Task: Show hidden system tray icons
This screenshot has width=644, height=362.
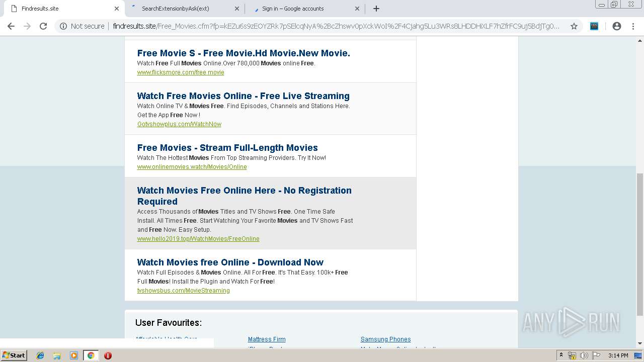Action: (x=561, y=355)
